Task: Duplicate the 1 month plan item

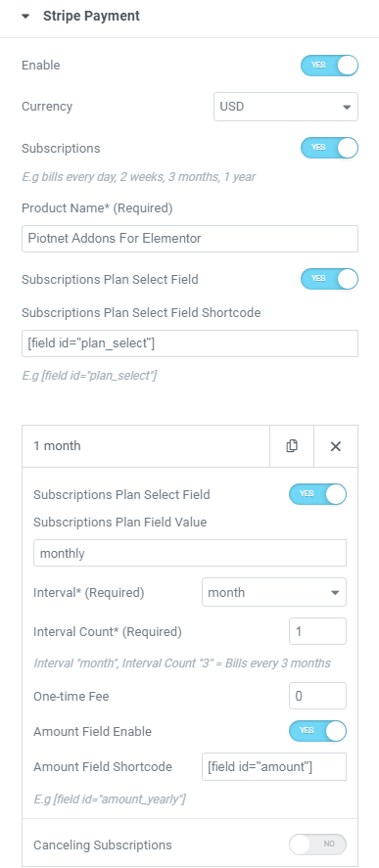Action: (x=292, y=446)
